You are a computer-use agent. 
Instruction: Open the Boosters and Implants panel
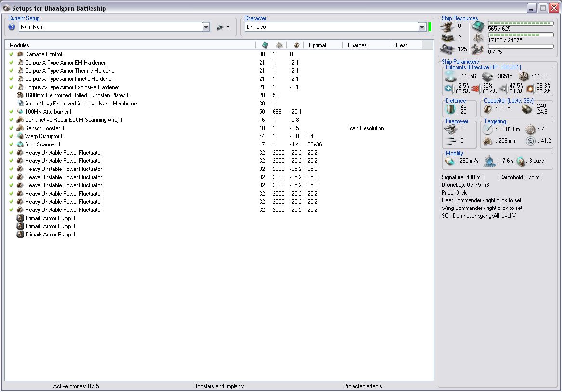click(x=219, y=386)
